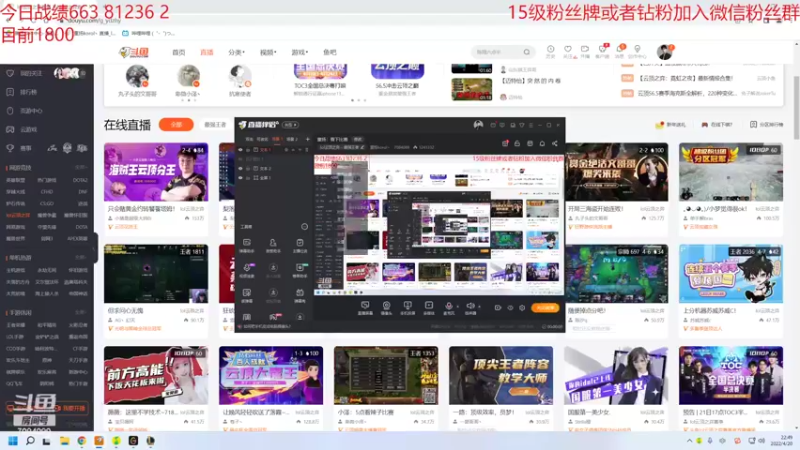Hide the 文本2 source with its eye icon

240,168
